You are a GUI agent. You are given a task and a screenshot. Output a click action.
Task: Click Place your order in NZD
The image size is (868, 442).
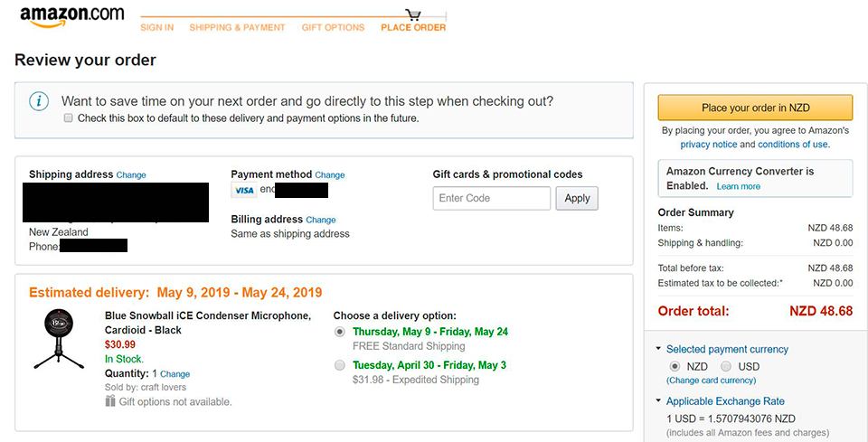pyautogui.click(x=755, y=108)
